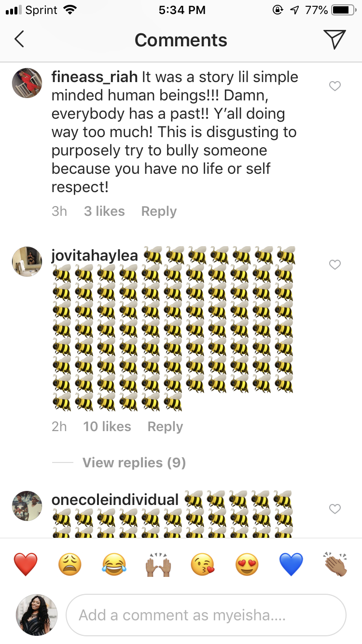Insert the raised hands emoji

[x=158, y=564]
